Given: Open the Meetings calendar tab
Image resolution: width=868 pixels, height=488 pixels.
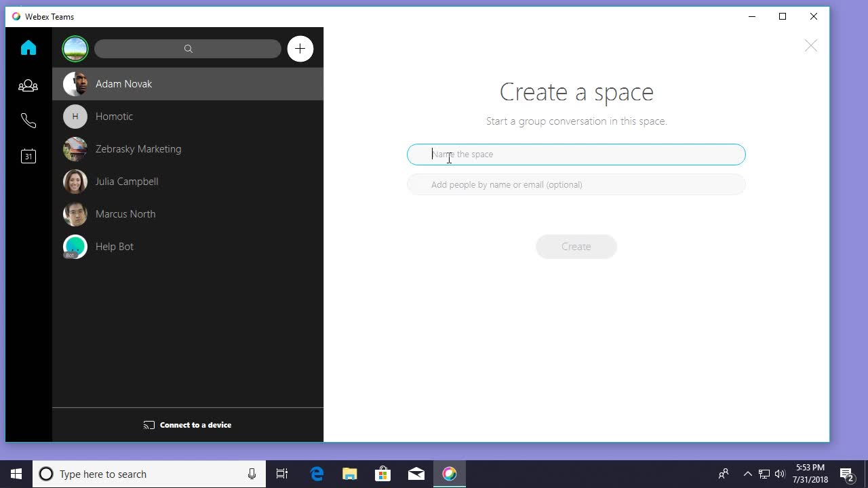Looking at the screenshot, I should pyautogui.click(x=28, y=157).
